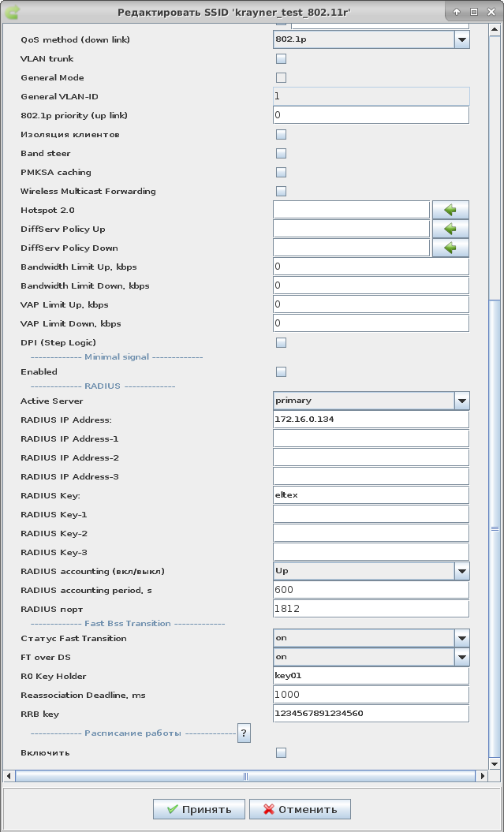Enable PMKSA caching checkbox
504x832 pixels.
[281, 173]
